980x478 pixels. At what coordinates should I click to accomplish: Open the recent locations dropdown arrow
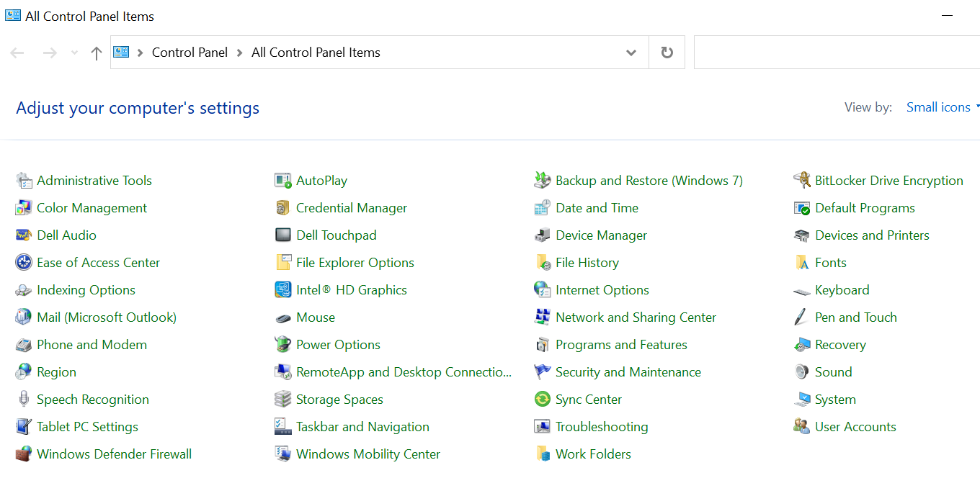click(x=74, y=53)
